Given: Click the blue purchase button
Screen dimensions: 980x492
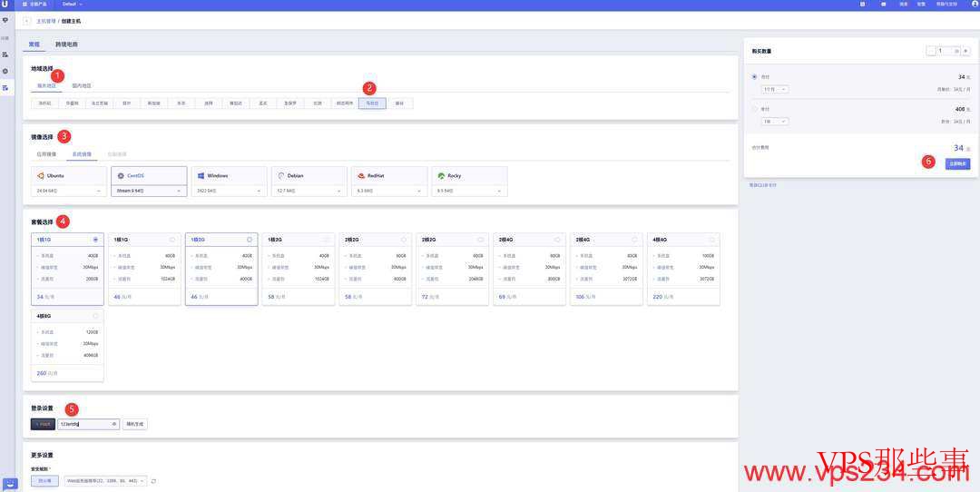Looking at the screenshot, I should [x=957, y=163].
